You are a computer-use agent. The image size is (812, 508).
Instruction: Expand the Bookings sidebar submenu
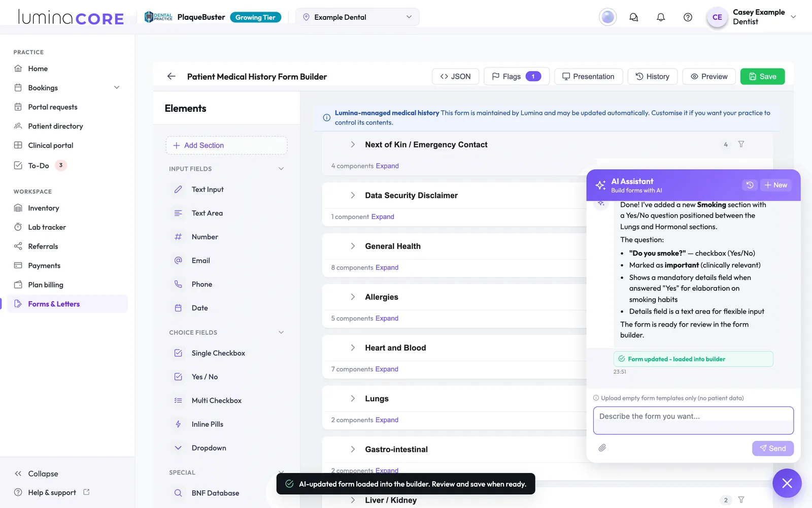pyautogui.click(x=117, y=87)
